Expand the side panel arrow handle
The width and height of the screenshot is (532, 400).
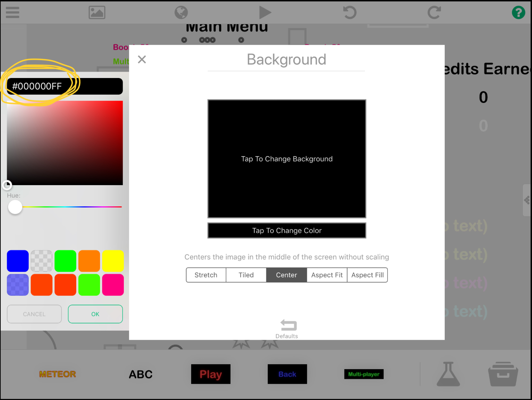click(x=527, y=200)
